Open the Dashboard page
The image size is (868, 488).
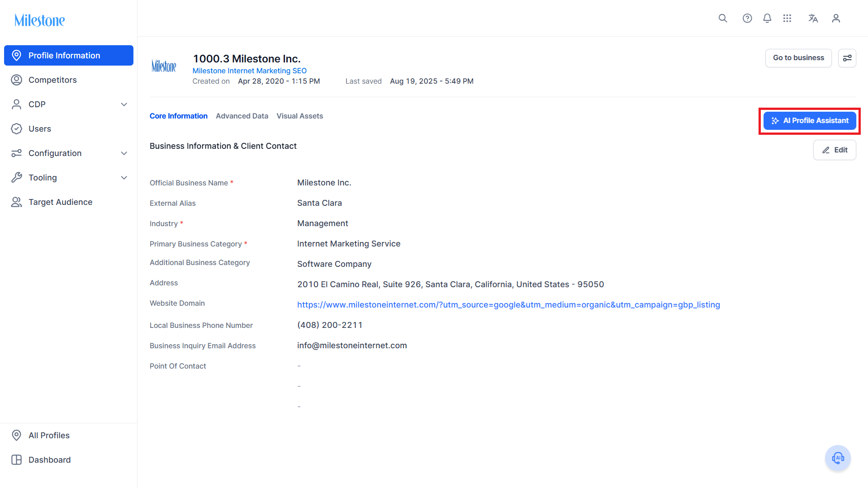pos(69,460)
